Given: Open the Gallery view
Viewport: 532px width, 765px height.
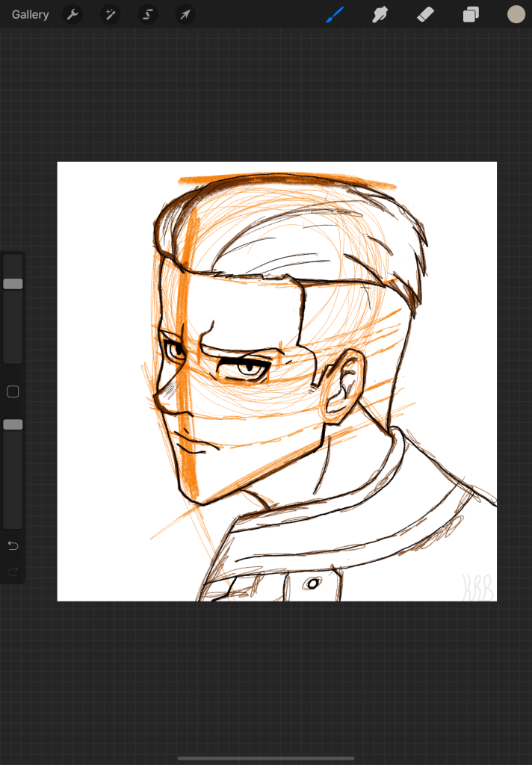Looking at the screenshot, I should pyautogui.click(x=31, y=14).
